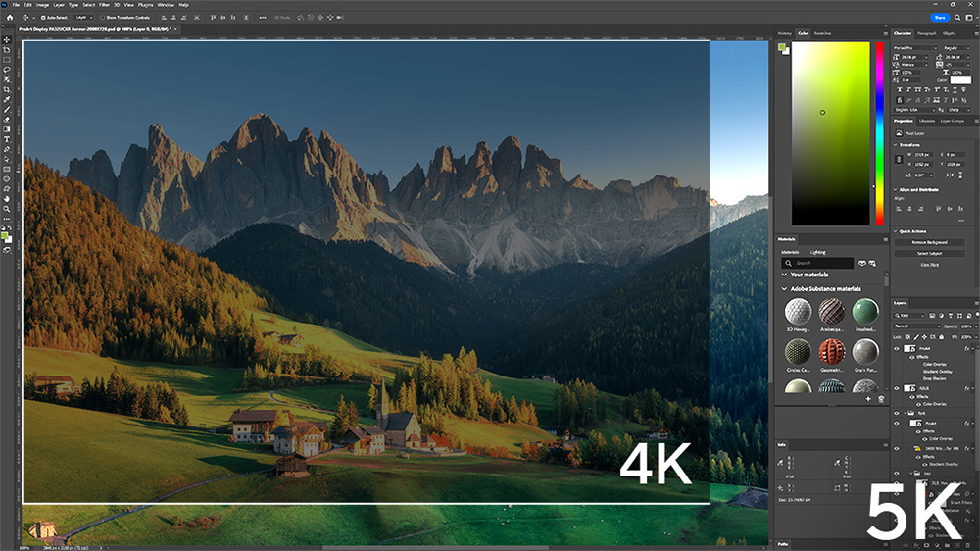Delete the material using the trash icon

(881, 399)
